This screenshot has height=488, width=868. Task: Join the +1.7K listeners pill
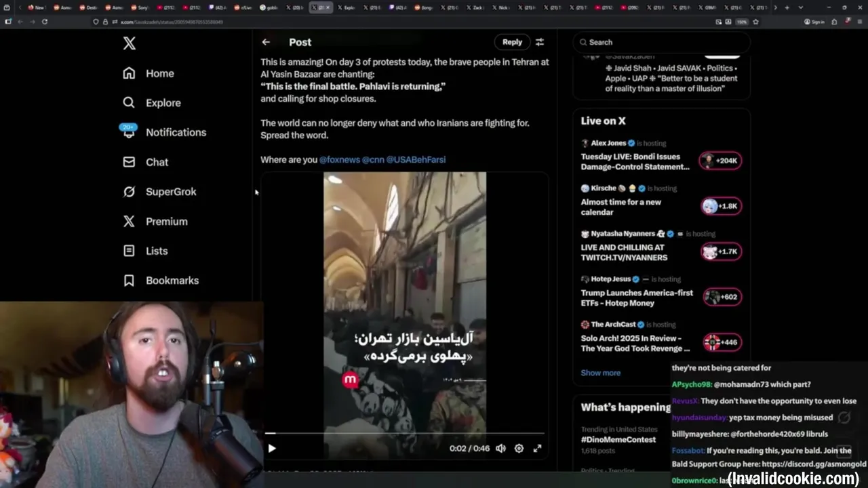pyautogui.click(x=721, y=251)
